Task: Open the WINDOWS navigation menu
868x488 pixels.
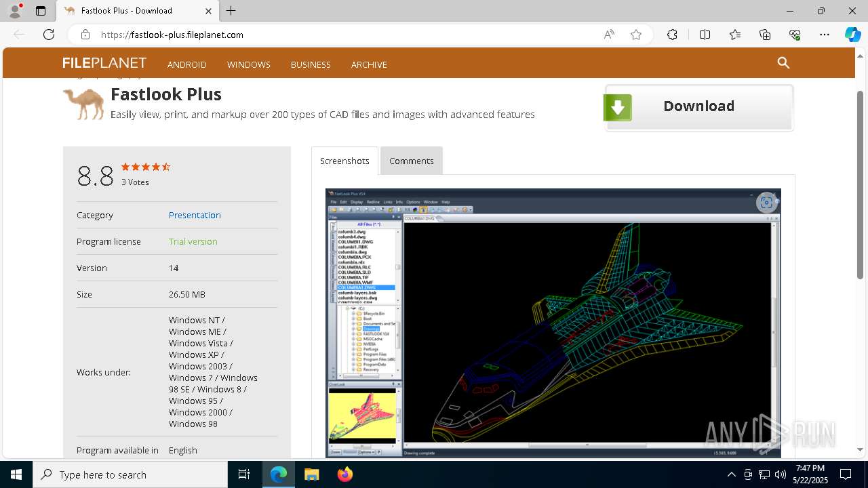Action: (x=249, y=64)
